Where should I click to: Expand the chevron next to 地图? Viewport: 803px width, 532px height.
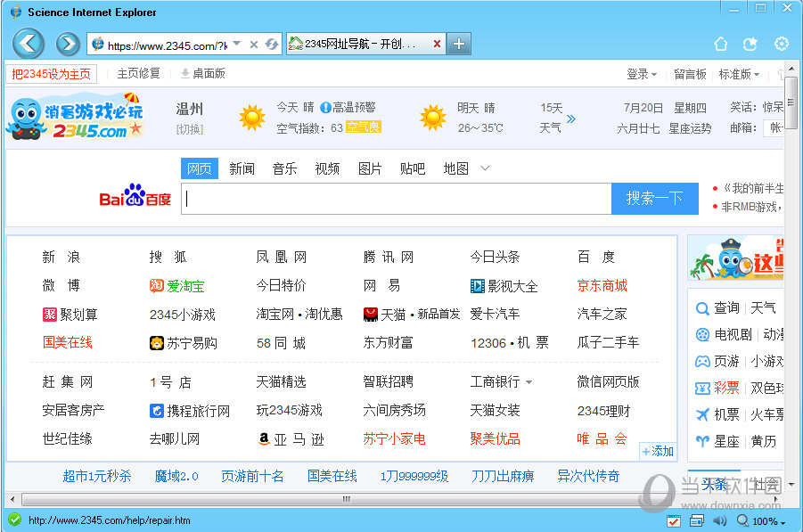484,168
